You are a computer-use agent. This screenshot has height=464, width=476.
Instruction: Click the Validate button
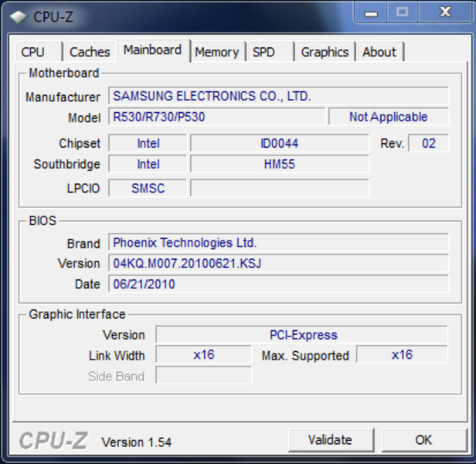(x=330, y=440)
